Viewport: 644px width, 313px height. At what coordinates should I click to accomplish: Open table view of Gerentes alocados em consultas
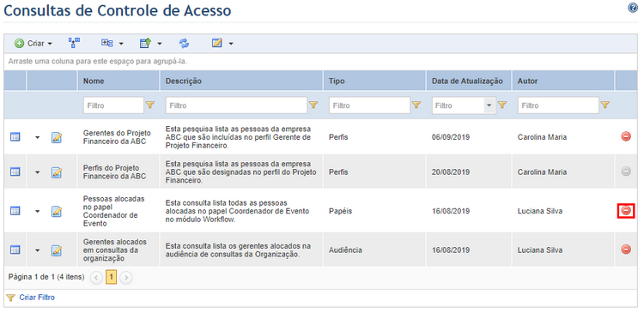(x=15, y=250)
